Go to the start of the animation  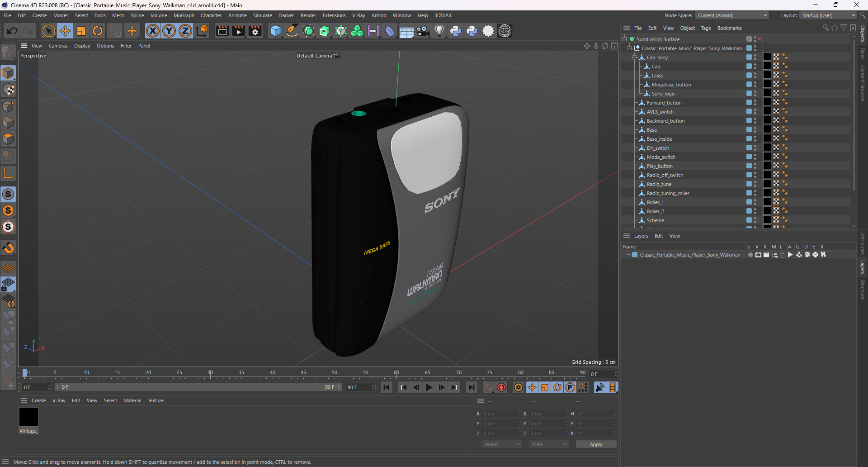[387, 387]
